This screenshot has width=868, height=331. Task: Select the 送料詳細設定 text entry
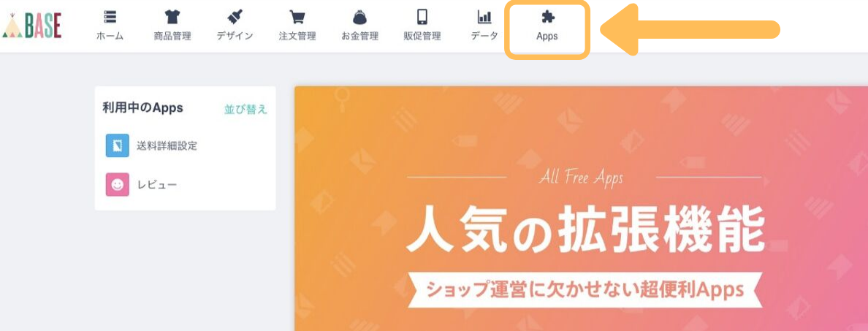tap(167, 146)
